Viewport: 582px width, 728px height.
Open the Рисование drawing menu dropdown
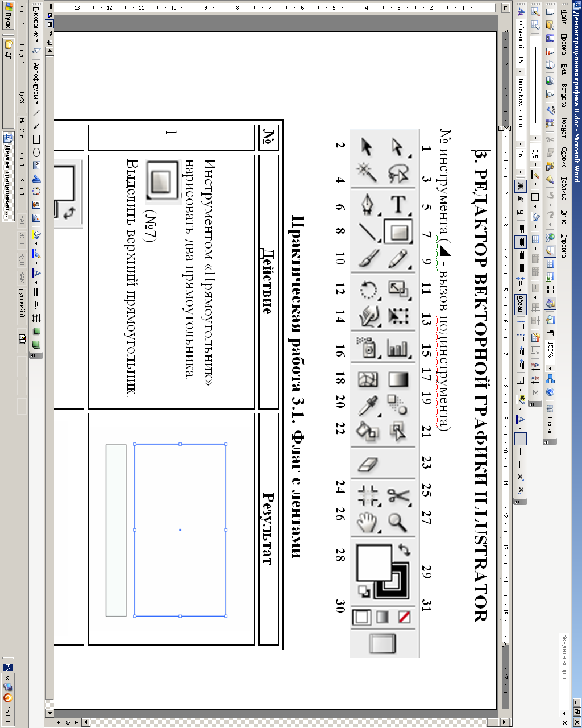click(x=36, y=24)
